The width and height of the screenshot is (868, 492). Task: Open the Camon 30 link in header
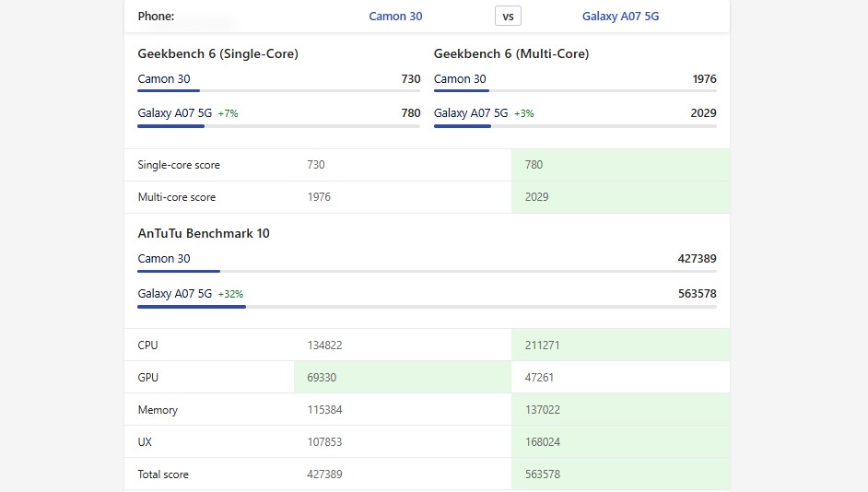coord(395,17)
